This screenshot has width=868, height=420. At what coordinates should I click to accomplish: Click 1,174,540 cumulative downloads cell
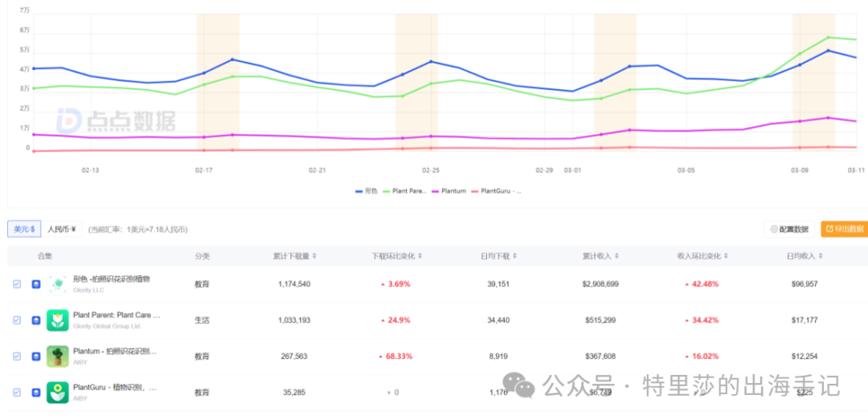click(x=294, y=284)
